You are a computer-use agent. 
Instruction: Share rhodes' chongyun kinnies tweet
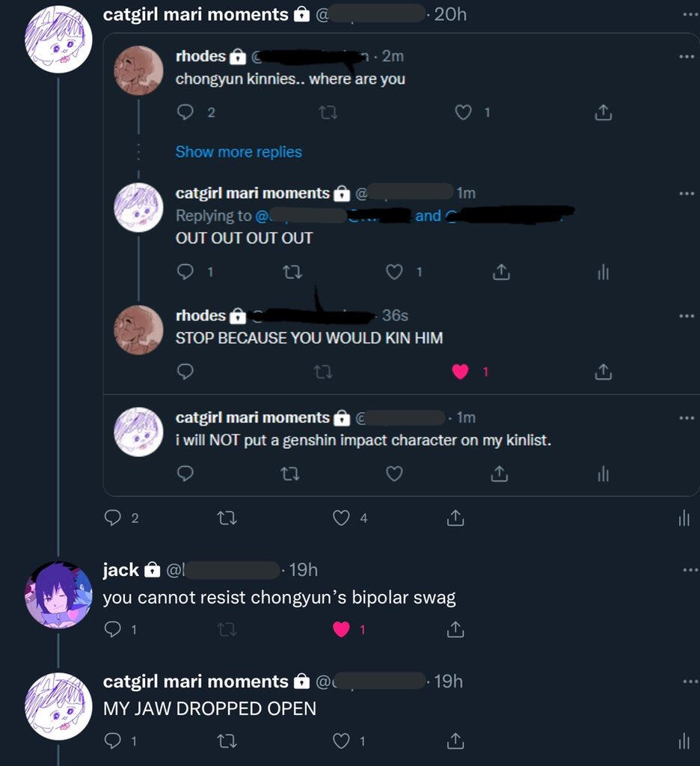point(604,113)
